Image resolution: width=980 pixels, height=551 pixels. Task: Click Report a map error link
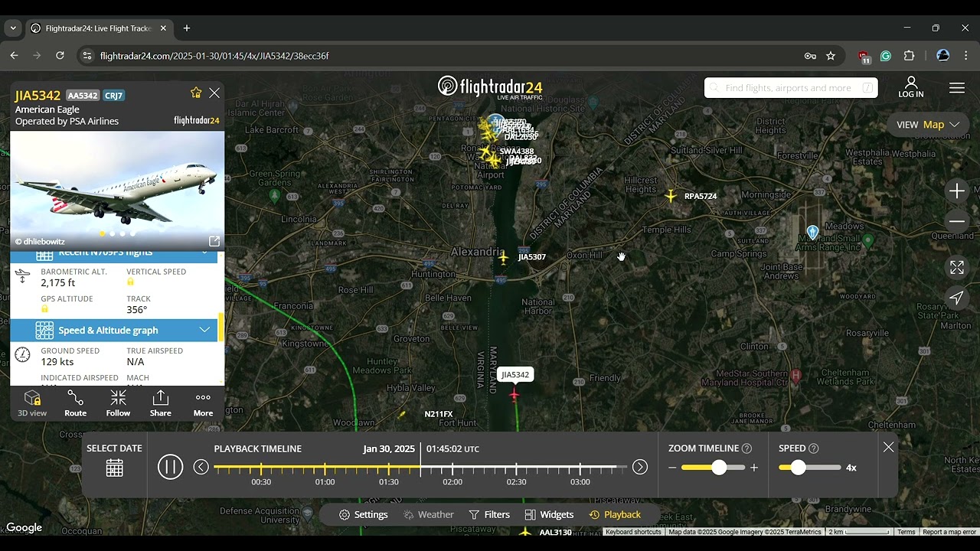pyautogui.click(x=949, y=532)
